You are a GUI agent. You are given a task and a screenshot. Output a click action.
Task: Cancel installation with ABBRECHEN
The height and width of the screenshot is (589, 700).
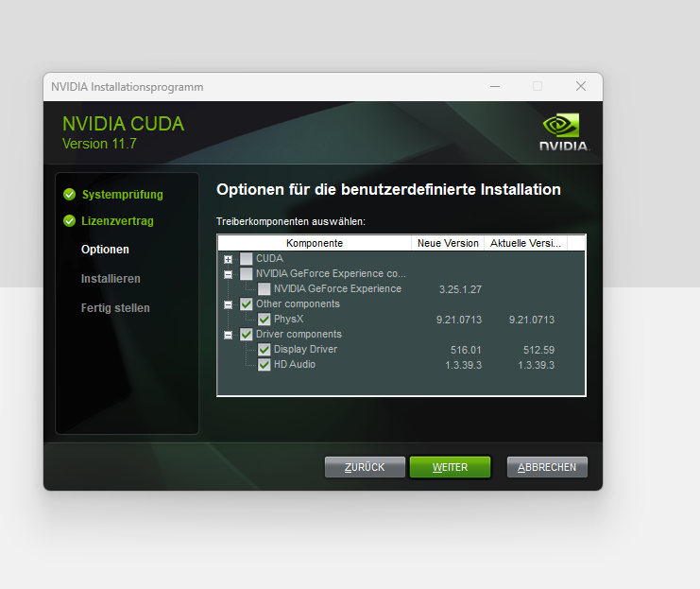pyautogui.click(x=547, y=467)
